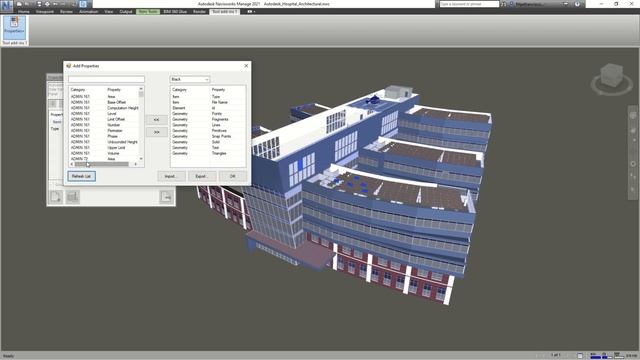This screenshot has height=360, width=640.
Task: Select the Geometry Fragments row
Action: point(208,119)
